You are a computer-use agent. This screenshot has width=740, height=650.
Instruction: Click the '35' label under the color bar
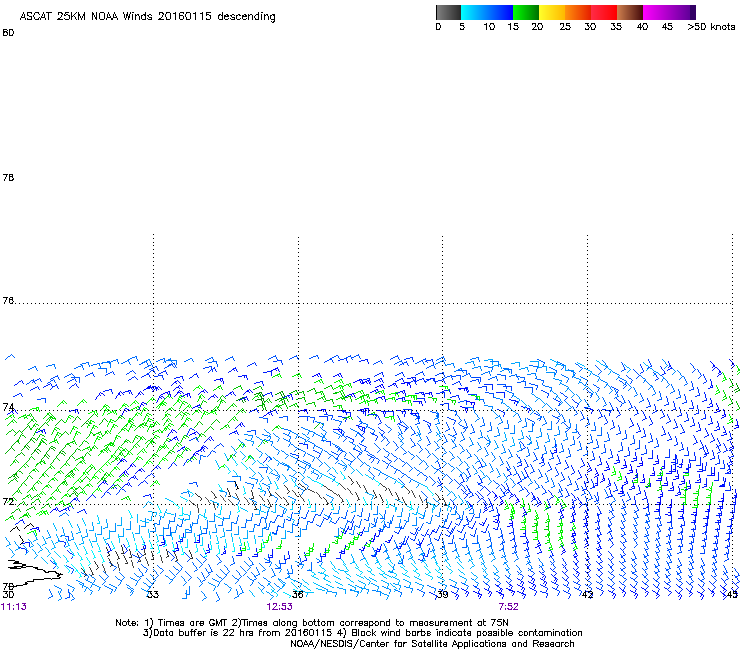(x=616, y=27)
